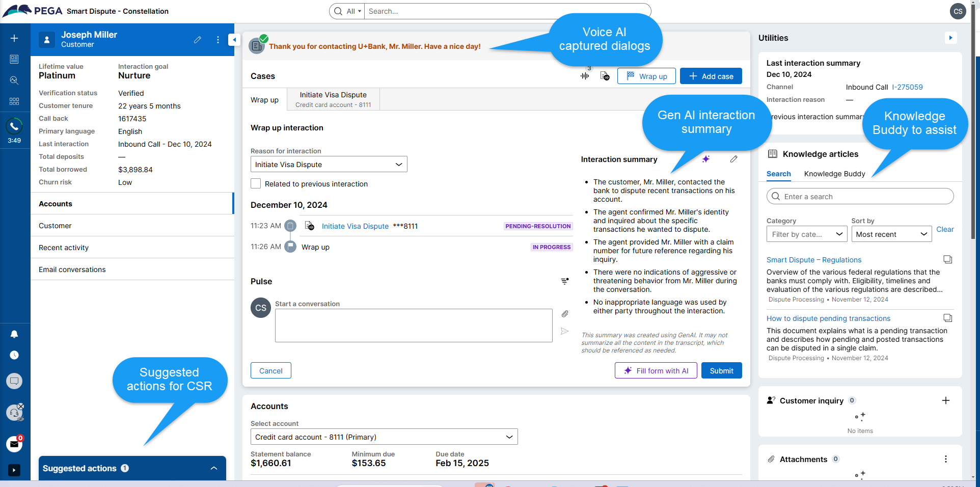Add a new Customer inquiry with plus icon
The height and width of the screenshot is (487, 980).
pos(945,400)
